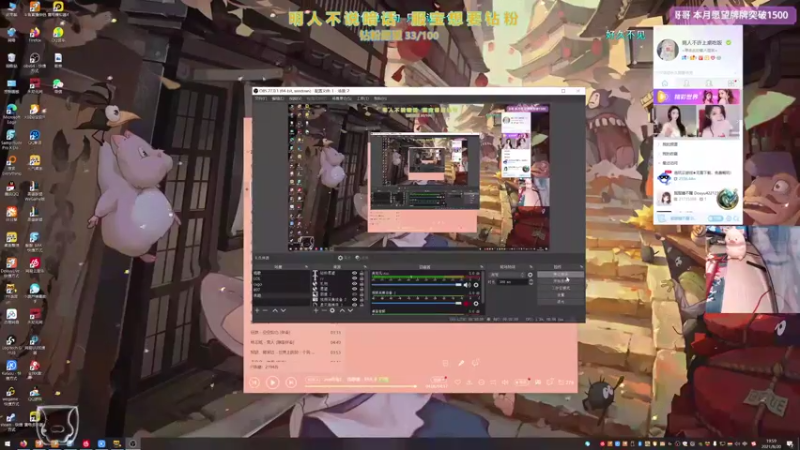
Task: Open play queue icon showing 279
Action: [x=566, y=382]
